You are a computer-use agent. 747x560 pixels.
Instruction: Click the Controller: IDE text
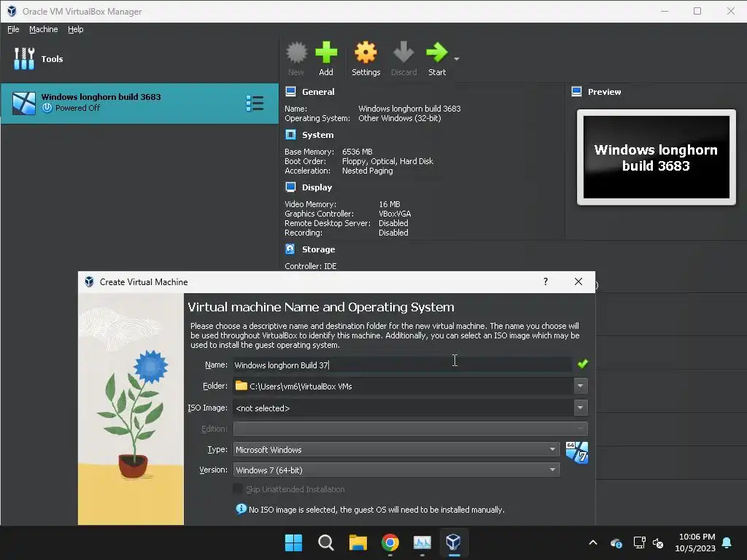point(311,265)
